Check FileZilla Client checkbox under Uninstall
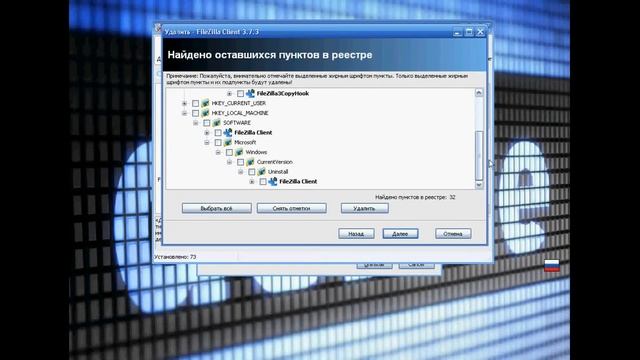The image size is (640, 360). (263, 182)
